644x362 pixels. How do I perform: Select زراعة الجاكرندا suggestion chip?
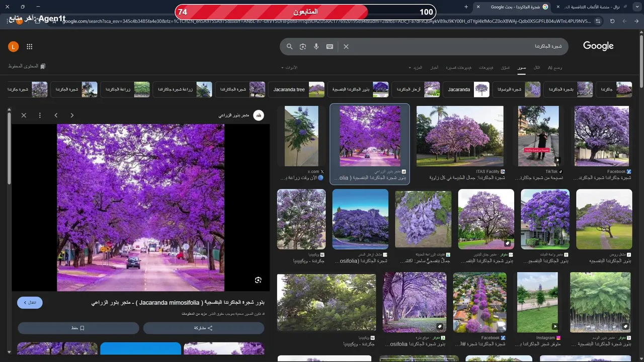[x=125, y=89]
